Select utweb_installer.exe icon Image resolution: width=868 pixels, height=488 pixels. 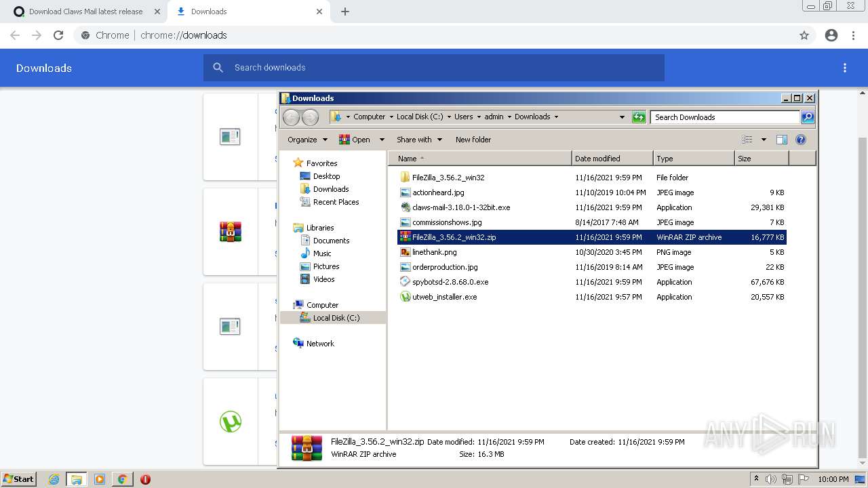coord(405,297)
